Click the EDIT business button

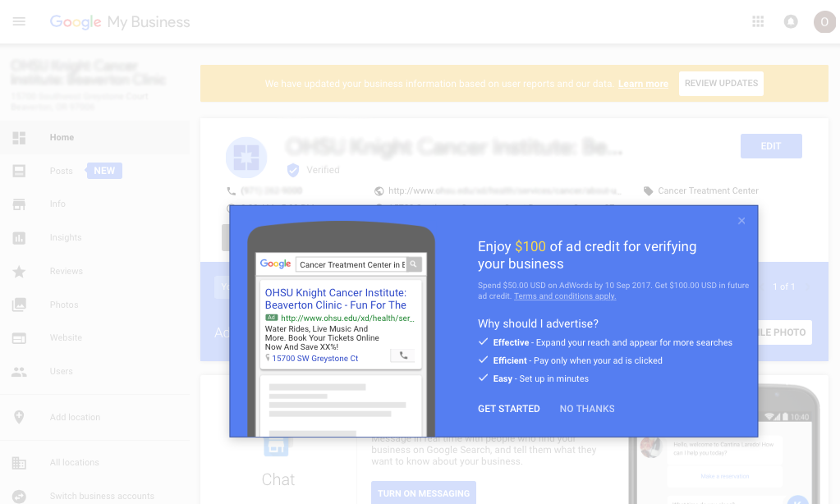point(771,146)
